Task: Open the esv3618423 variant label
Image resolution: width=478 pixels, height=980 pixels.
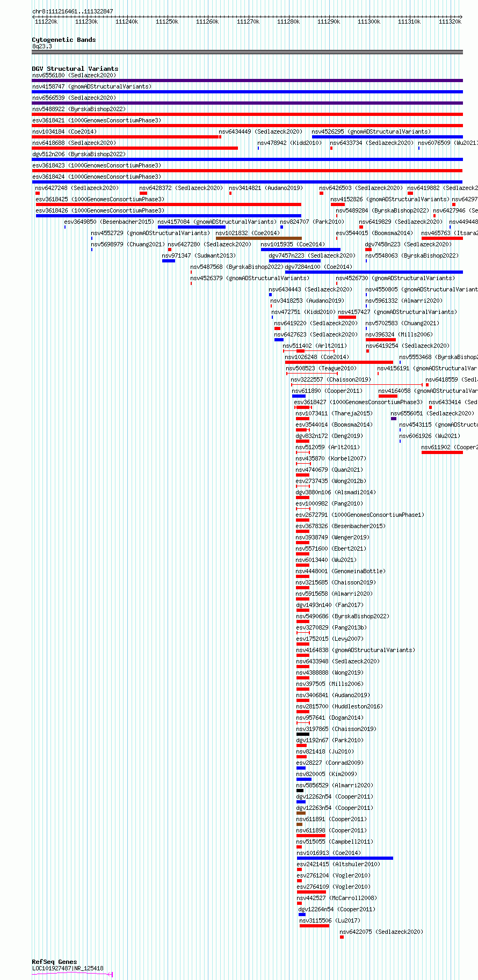Action: [97, 165]
